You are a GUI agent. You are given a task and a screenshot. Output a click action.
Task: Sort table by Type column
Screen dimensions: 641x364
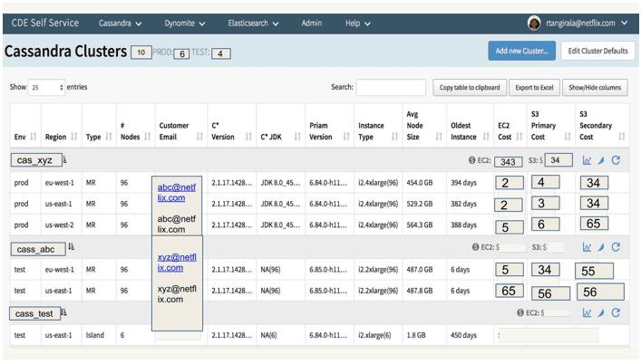108,137
